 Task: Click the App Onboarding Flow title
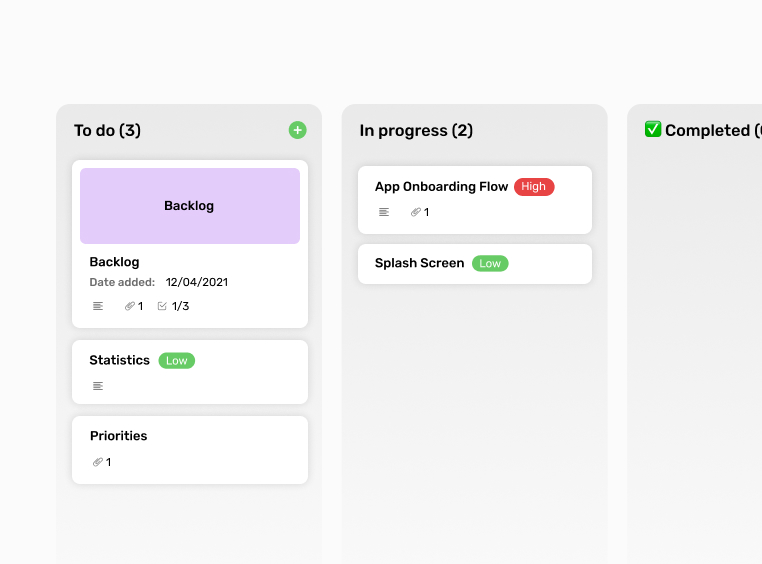tap(441, 186)
